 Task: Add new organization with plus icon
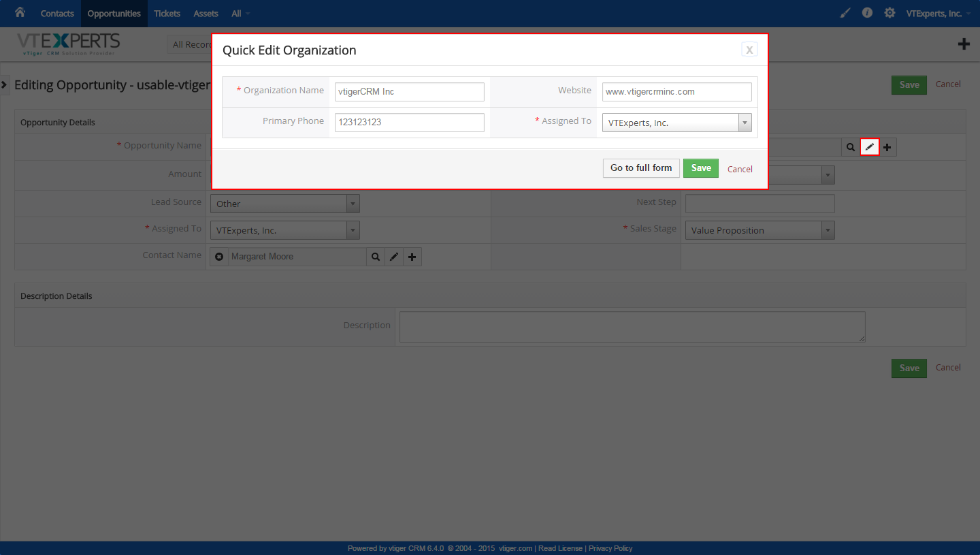tap(887, 147)
